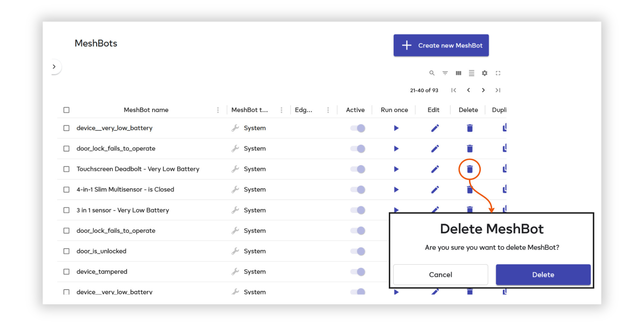Click the filter icon in the toolbar
644x326 pixels.
coord(445,73)
